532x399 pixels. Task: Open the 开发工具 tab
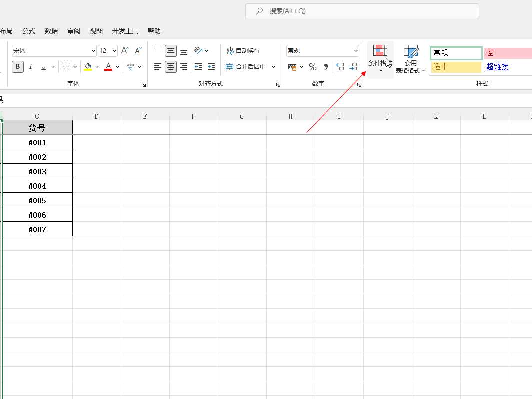click(x=125, y=31)
